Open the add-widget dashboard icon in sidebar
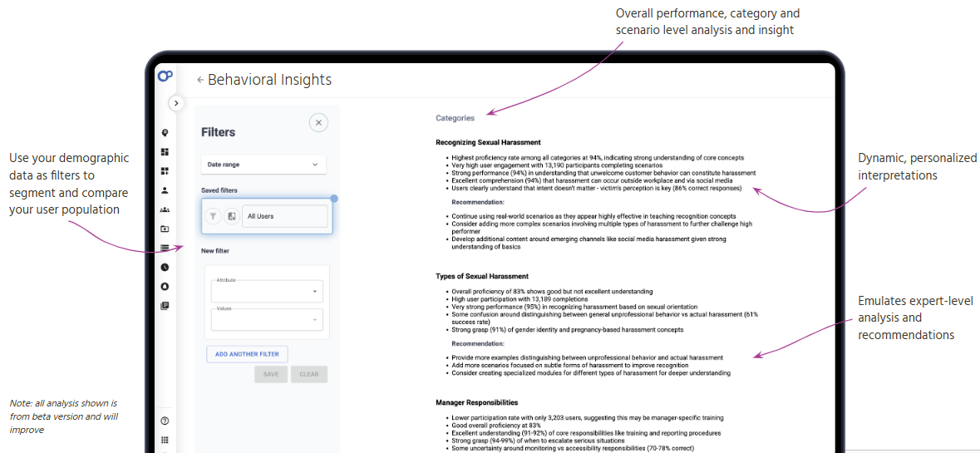The width and height of the screenshot is (980, 453). coord(165,171)
